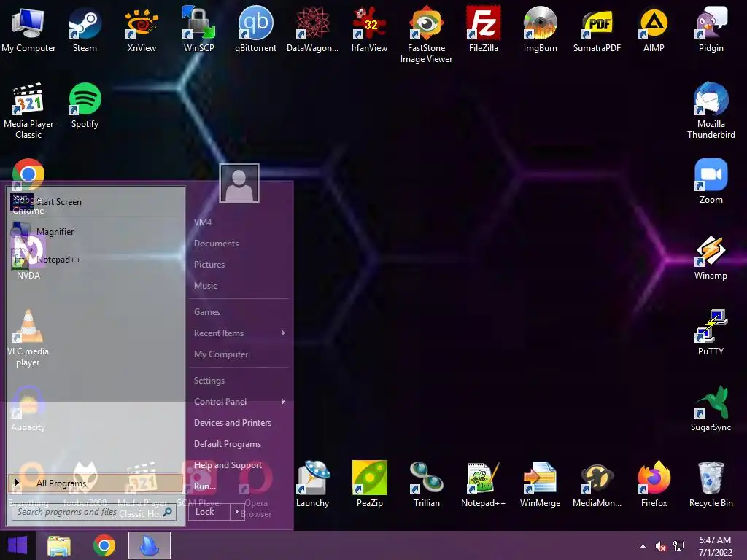The image size is (747, 560).
Task: Show hidden system tray icons
Action: point(643,546)
